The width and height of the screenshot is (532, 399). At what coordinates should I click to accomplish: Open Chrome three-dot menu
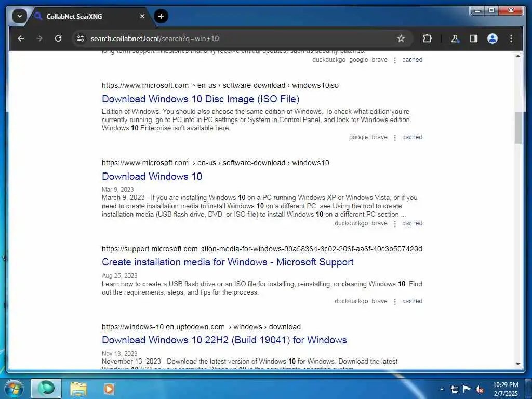coord(511,38)
